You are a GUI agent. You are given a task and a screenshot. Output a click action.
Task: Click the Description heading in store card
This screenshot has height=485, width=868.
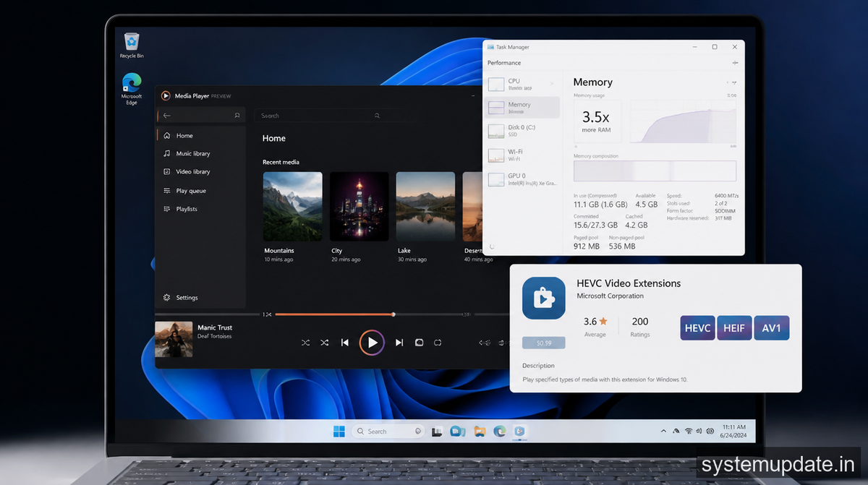pyautogui.click(x=538, y=366)
